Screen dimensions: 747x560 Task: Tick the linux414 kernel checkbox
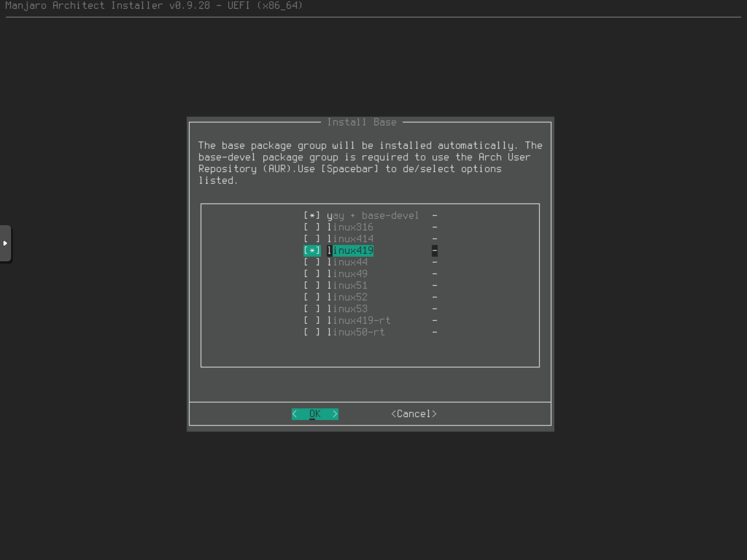coord(312,239)
